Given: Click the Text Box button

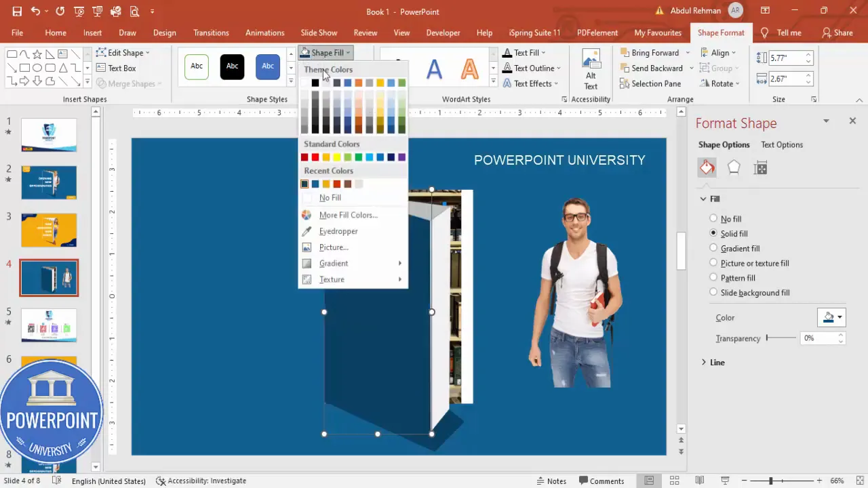Looking at the screenshot, I should click(116, 68).
